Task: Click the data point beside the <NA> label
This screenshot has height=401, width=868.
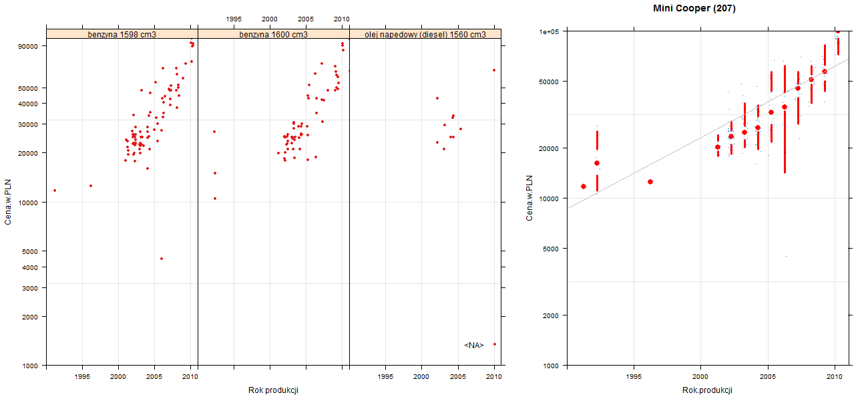Action: tap(495, 344)
